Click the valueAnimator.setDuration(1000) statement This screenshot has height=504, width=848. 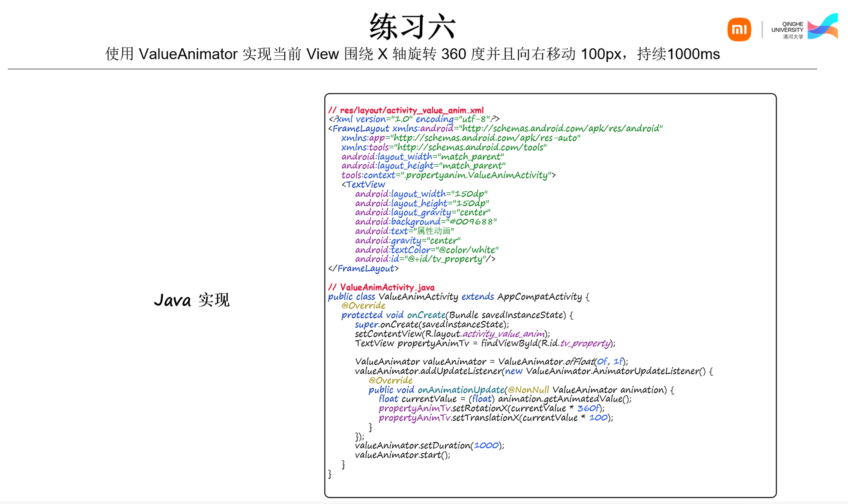pyautogui.click(x=428, y=445)
